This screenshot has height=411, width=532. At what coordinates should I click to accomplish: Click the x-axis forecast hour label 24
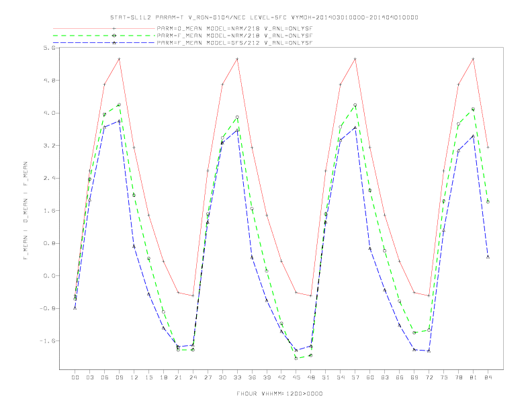pyautogui.click(x=193, y=377)
